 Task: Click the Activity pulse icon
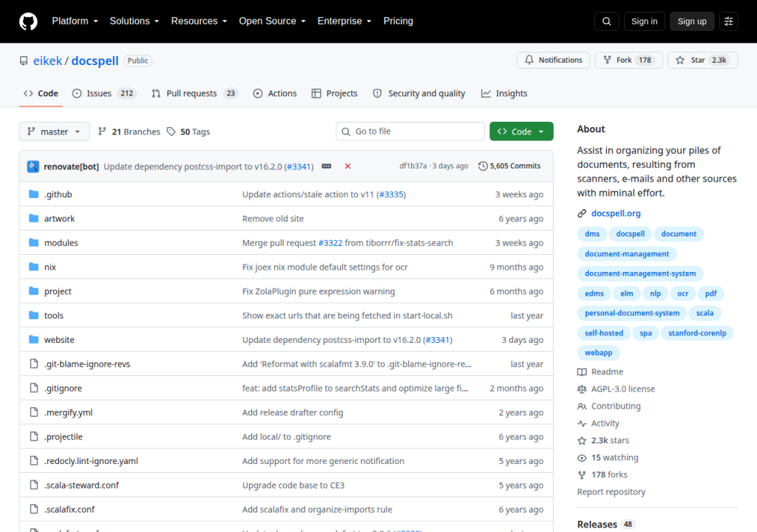[x=582, y=423]
